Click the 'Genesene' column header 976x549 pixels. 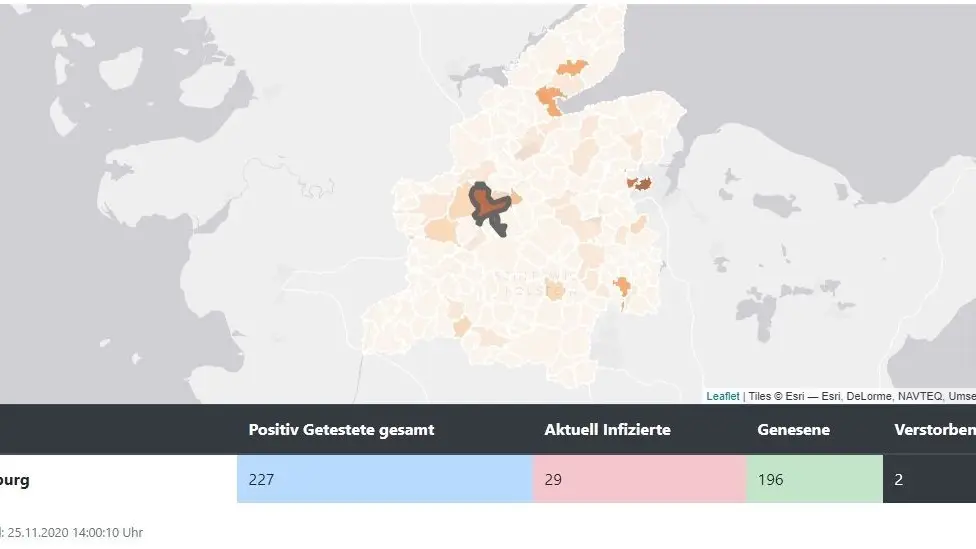(793, 430)
